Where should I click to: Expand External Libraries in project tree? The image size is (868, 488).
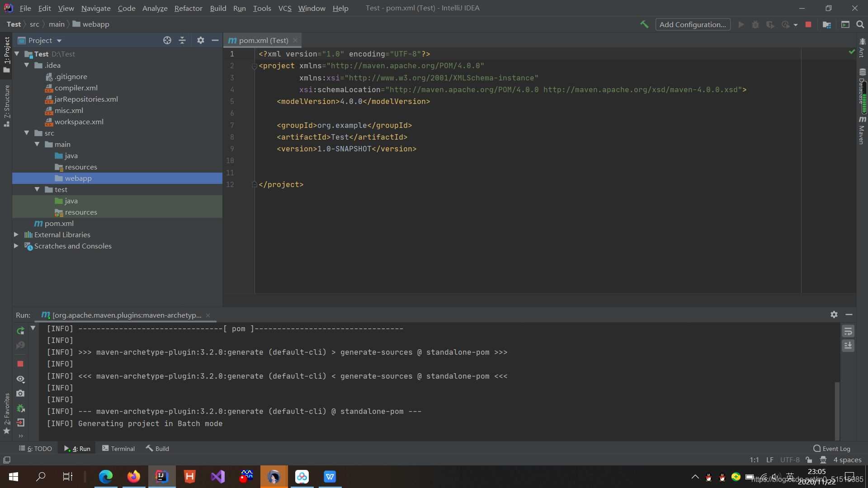click(15, 235)
